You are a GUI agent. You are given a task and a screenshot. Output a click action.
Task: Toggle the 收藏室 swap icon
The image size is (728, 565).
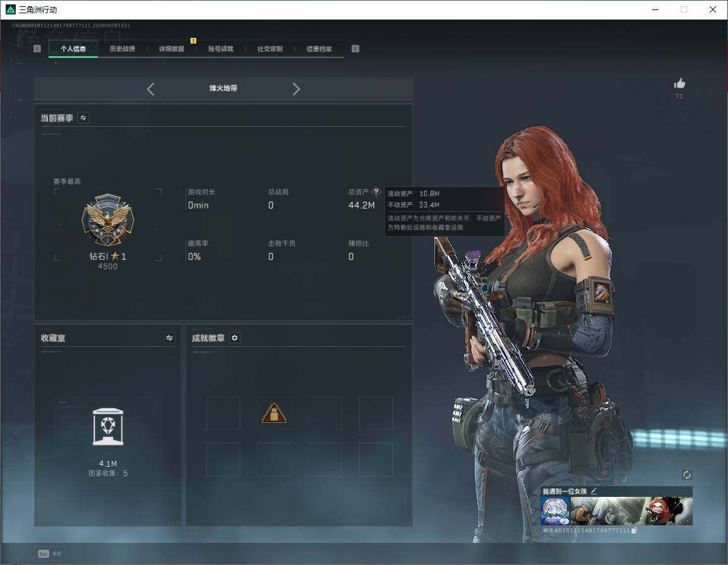[170, 338]
